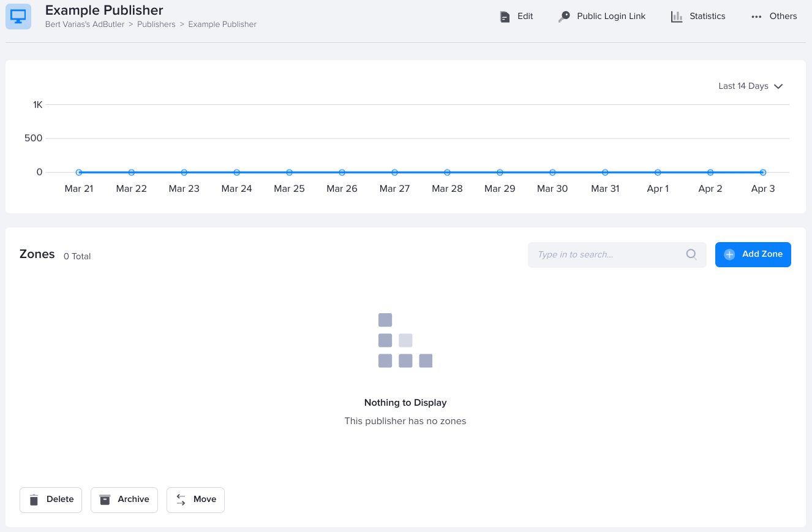Screen dimensions: 812x532
Task: Open the Statistics page
Action: [x=707, y=17]
